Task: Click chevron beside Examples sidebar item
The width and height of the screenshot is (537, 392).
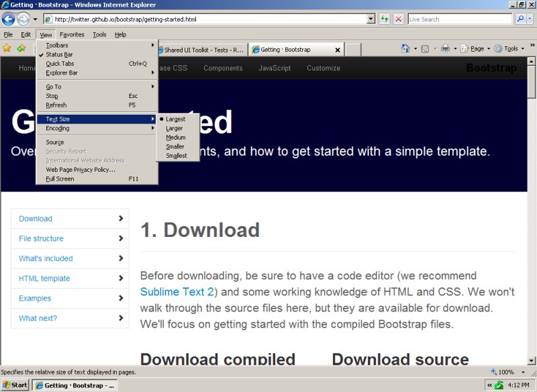Action: click(x=121, y=298)
